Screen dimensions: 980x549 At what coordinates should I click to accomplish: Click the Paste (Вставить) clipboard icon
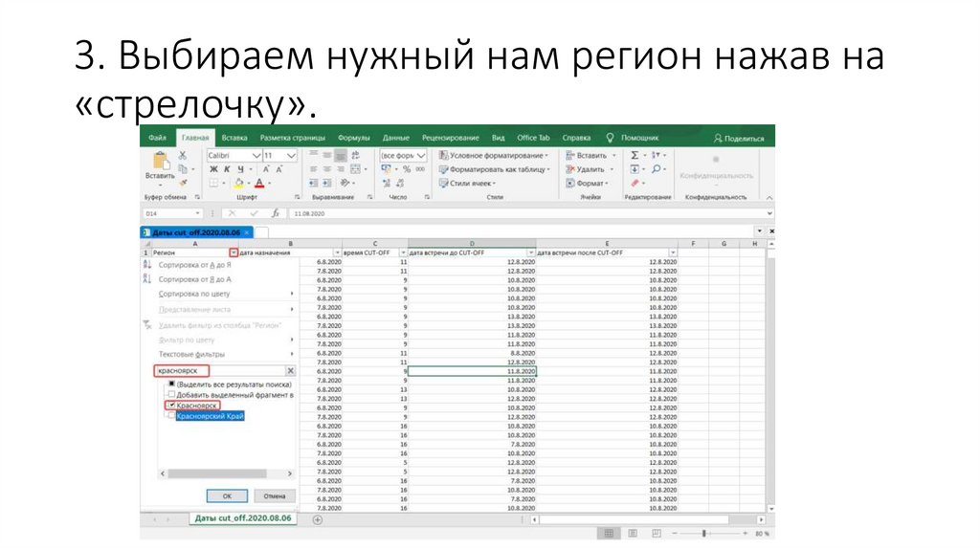(x=160, y=161)
